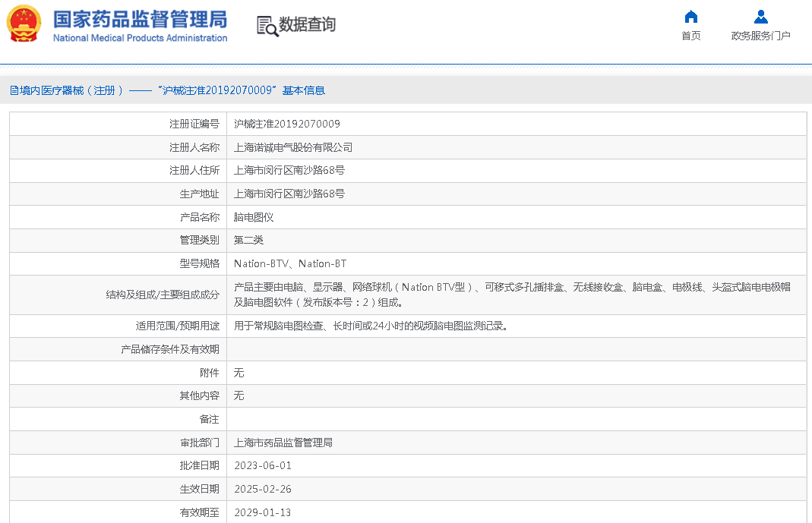Click the 数据查询 heading text

pyautogui.click(x=307, y=25)
